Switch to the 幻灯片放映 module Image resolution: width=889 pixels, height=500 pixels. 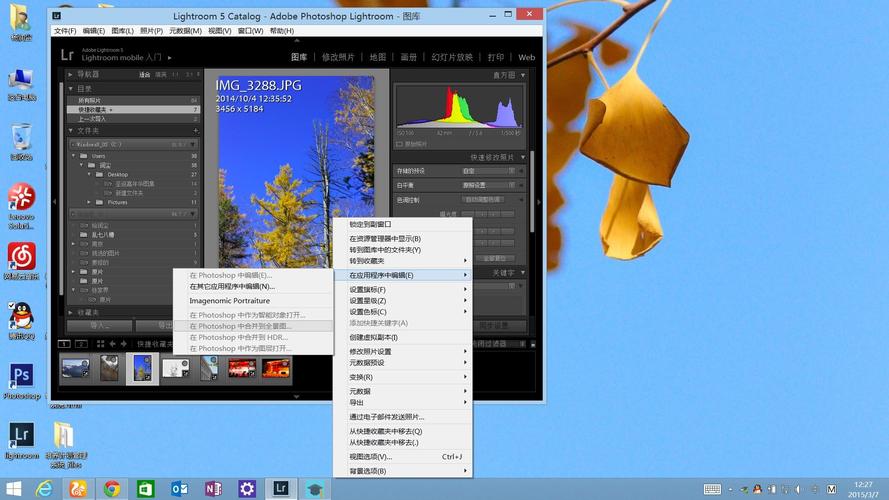(x=452, y=57)
